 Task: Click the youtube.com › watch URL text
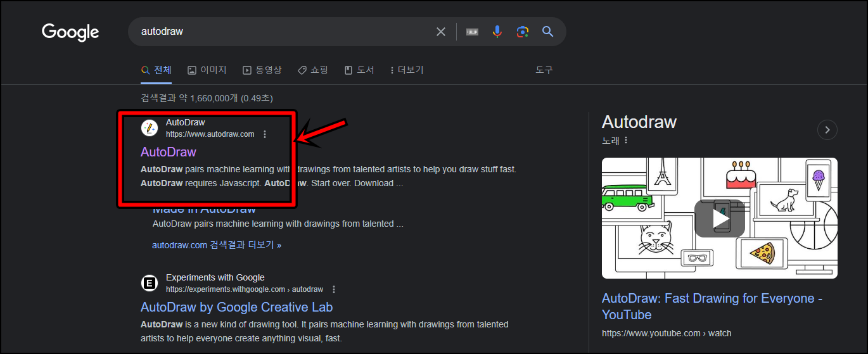pos(666,333)
